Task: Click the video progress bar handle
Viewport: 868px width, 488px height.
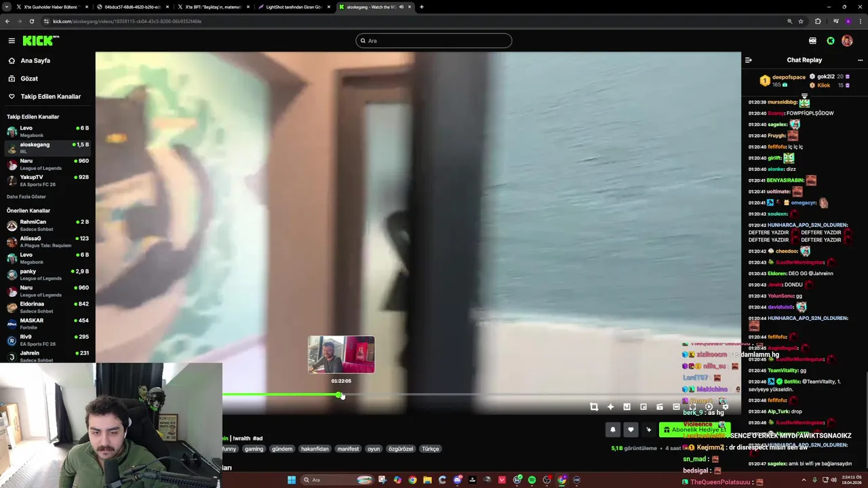Action: coord(340,395)
